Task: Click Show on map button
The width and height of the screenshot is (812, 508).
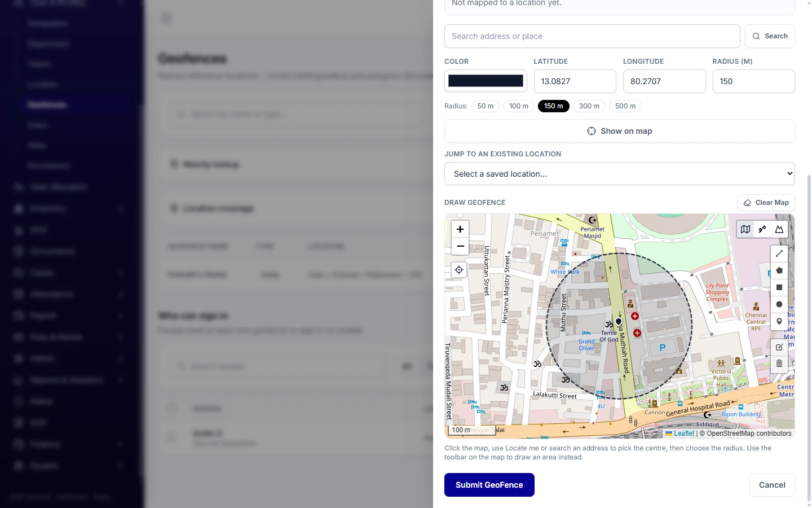Action: point(620,131)
